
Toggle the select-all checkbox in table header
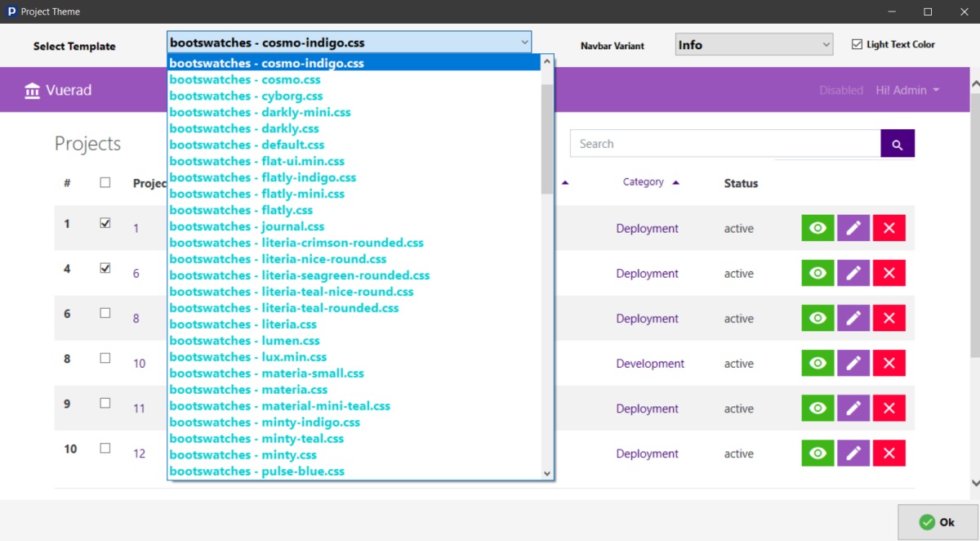click(x=105, y=182)
